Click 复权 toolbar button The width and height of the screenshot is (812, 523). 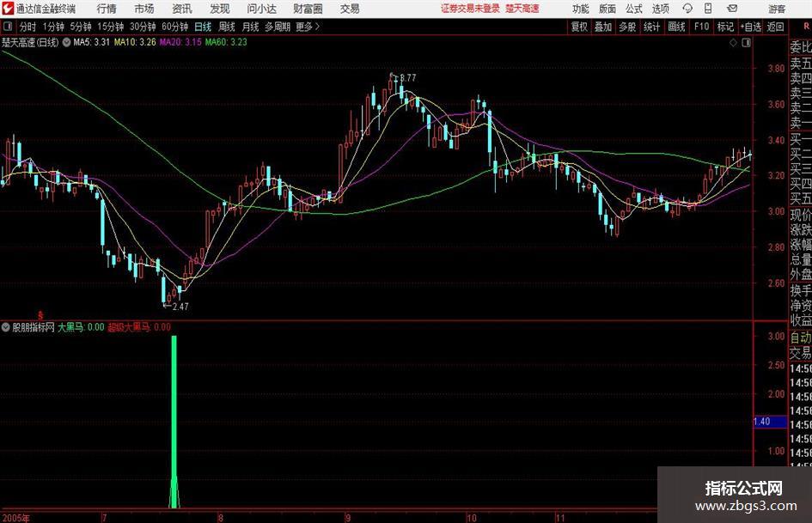(x=579, y=27)
